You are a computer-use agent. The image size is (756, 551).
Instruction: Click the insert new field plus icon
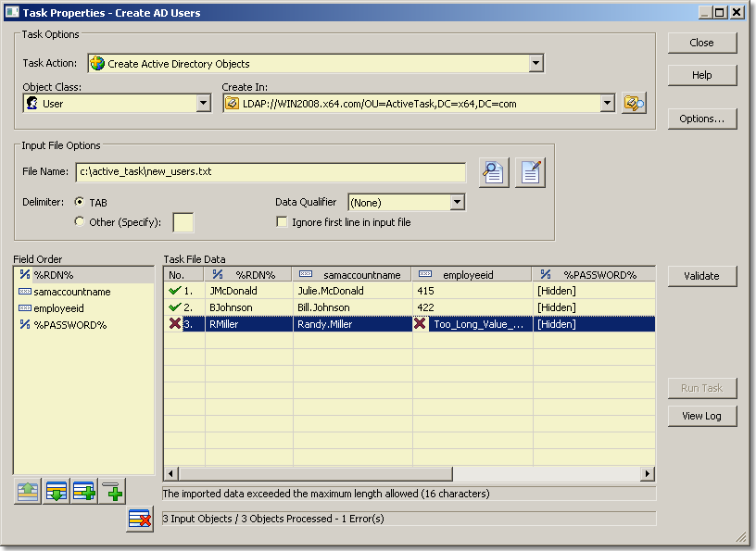point(112,492)
